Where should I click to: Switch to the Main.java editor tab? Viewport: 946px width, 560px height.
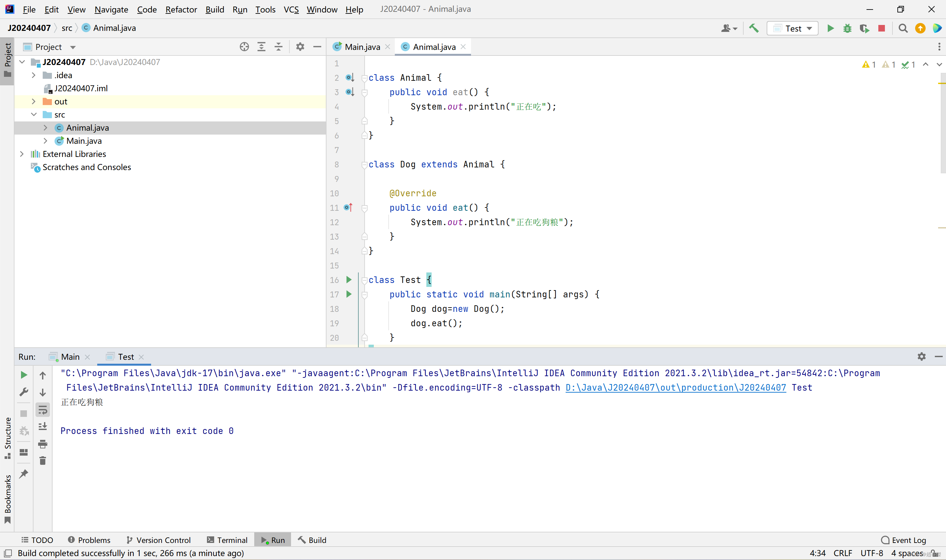coord(362,47)
